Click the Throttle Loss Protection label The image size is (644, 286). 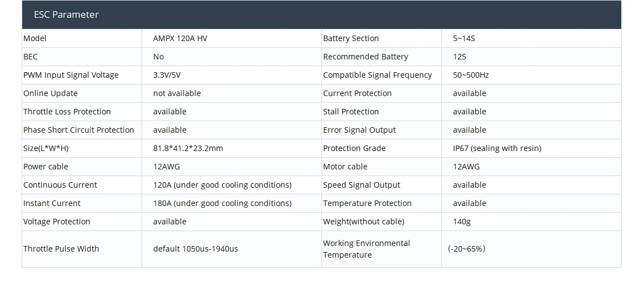click(67, 112)
